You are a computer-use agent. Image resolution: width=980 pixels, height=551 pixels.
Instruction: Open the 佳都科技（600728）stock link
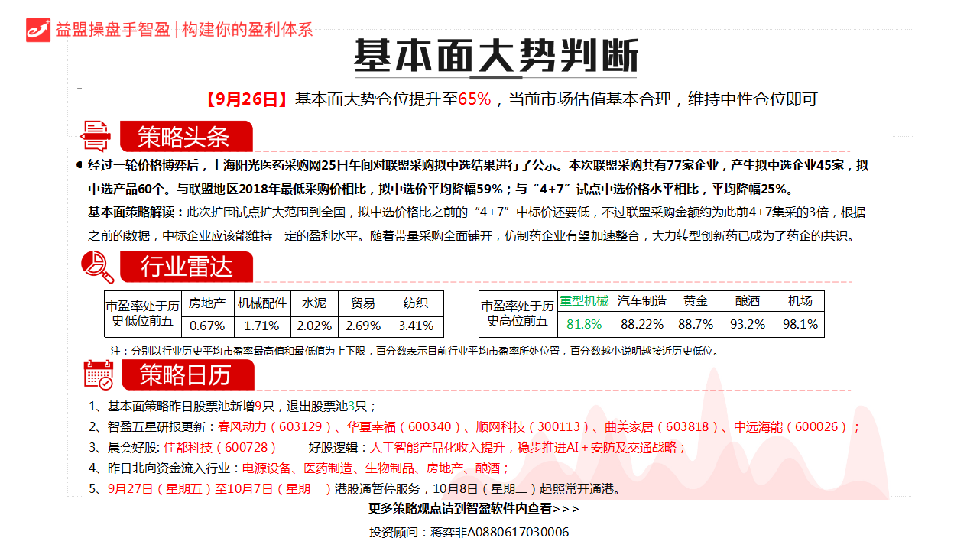[x=221, y=448]
